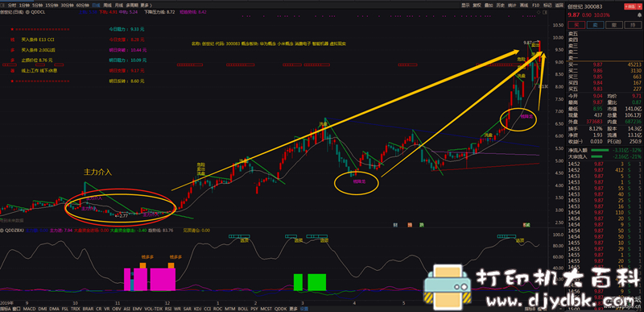Click the 统计 statistics button
This screenshot has height=312, width=644.
512,6
